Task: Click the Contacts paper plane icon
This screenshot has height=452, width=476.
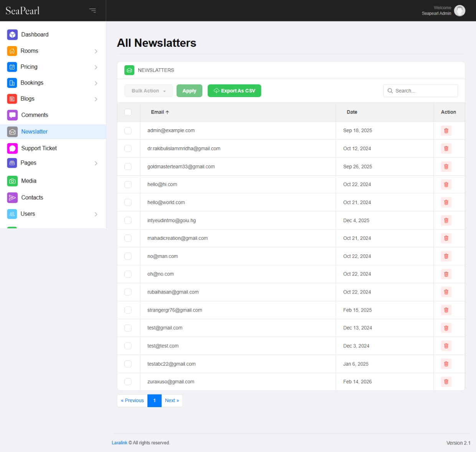Action: click(12, 198)
